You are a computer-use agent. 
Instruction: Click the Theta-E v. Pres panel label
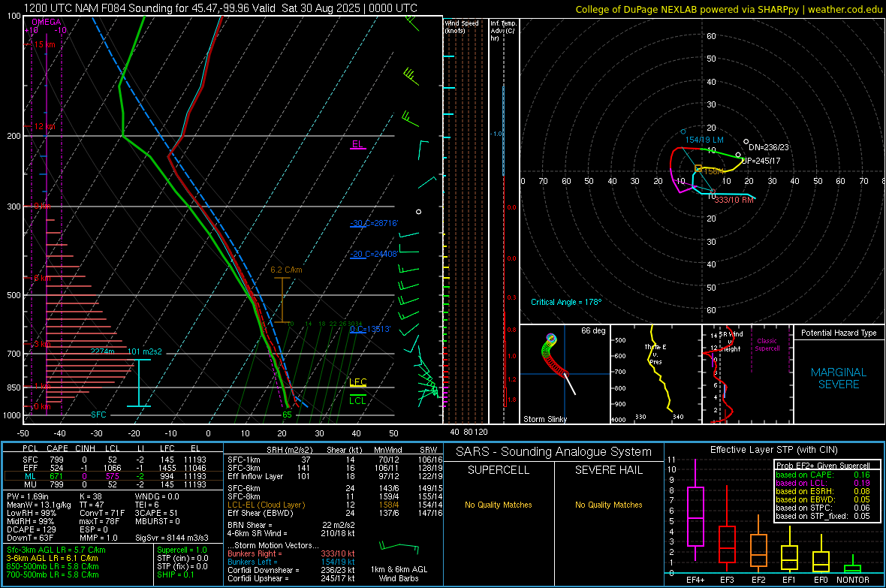(x=655, y=354)
